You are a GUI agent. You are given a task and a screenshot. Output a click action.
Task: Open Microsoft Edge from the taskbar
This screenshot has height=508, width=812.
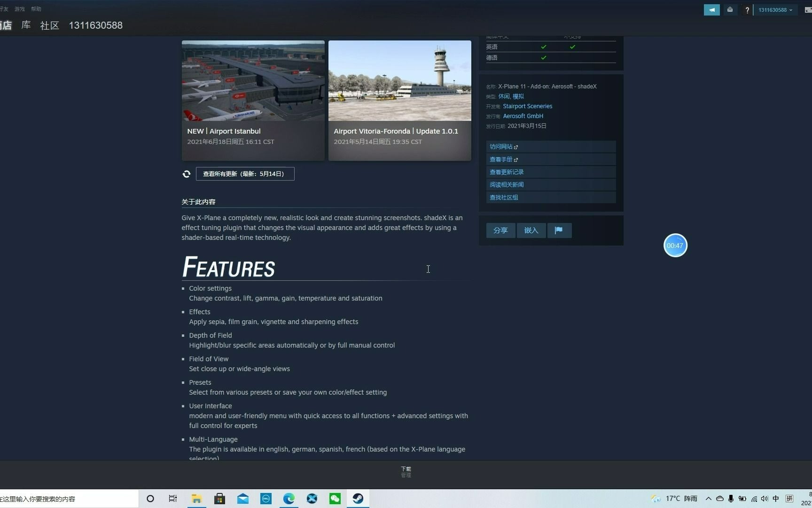click(x=289, y=499)
